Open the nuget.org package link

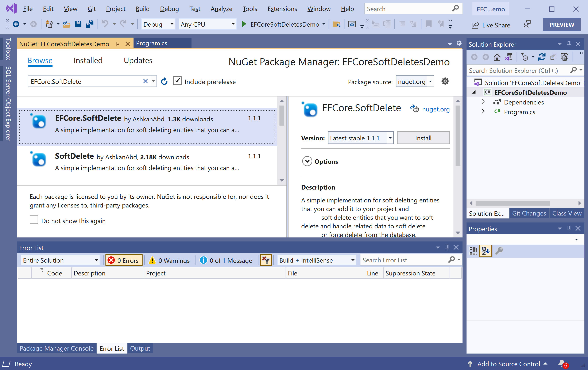coord(436,109)
